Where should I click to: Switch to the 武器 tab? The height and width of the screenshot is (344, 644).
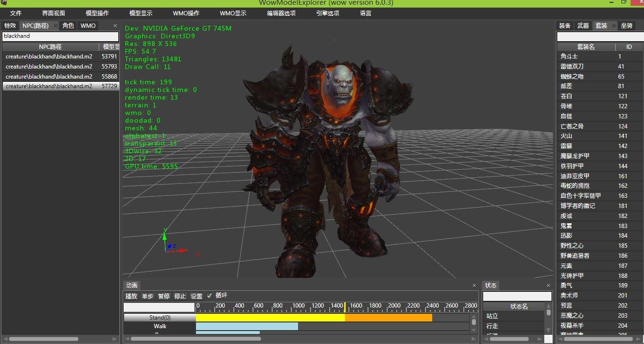(x=583, y=26)
